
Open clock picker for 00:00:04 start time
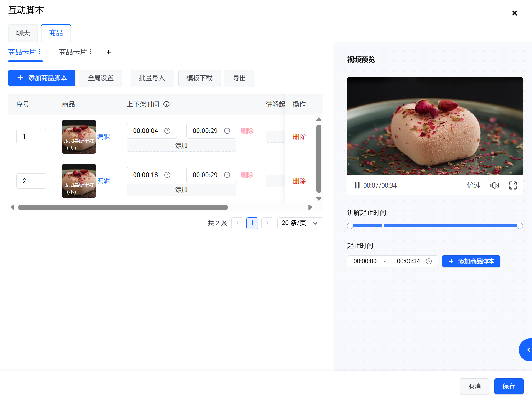pos(167,131)
